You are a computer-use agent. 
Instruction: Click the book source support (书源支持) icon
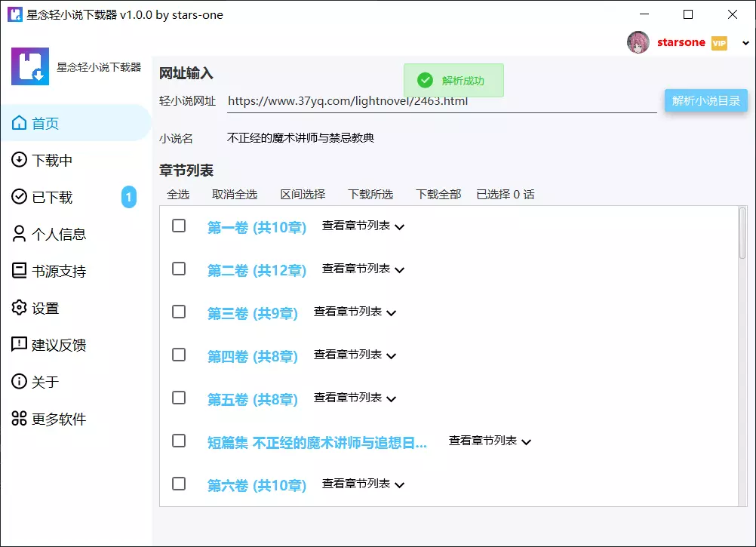coord(19,271)
